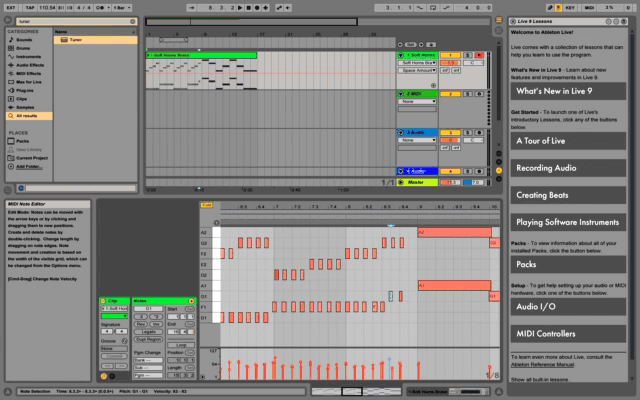640x400 pixels.
Task: Click the Punch-Out switch icon
Action: coord(447,7)
